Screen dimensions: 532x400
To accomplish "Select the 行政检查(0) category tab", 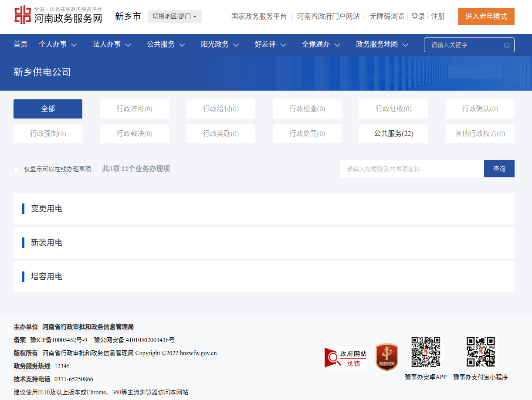I will tap(307, 109).
